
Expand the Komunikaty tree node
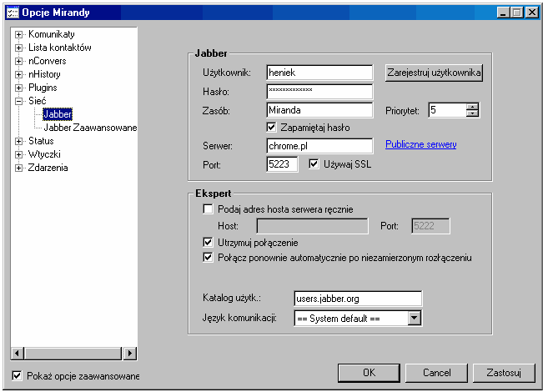click(x=18, y=35)
